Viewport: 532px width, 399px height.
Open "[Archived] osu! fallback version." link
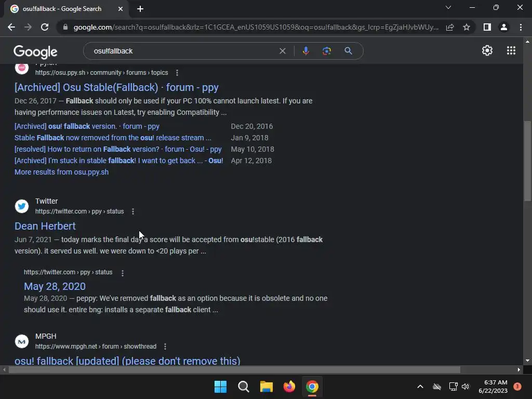click(87, 126)
